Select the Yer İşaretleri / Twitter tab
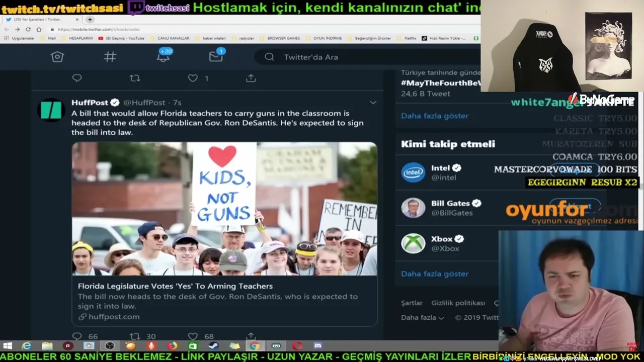The height and width of the screenshot is (362, 644). 42,20
